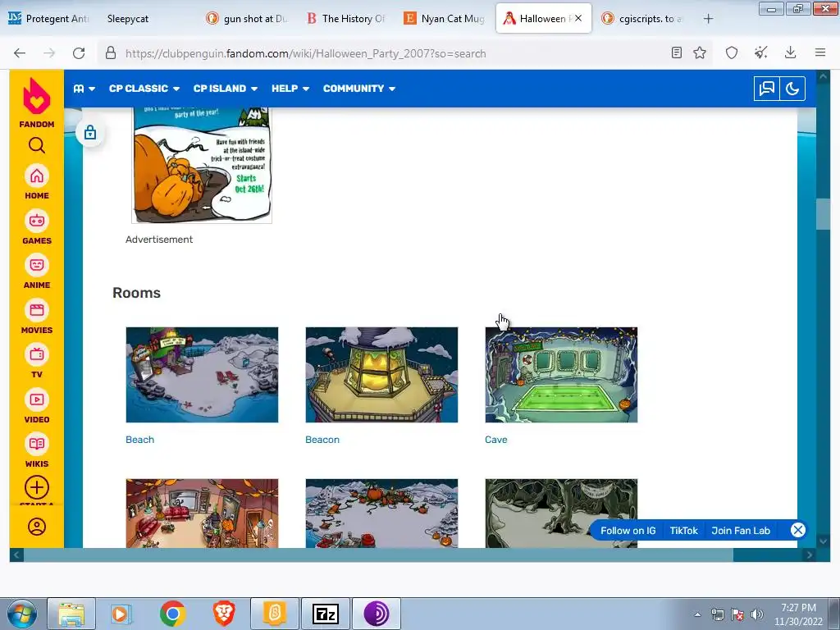This screenshot has width=840, height=630.
Task: Open the TV section icon
Action: pyautogui.click(x=36, y=354)
